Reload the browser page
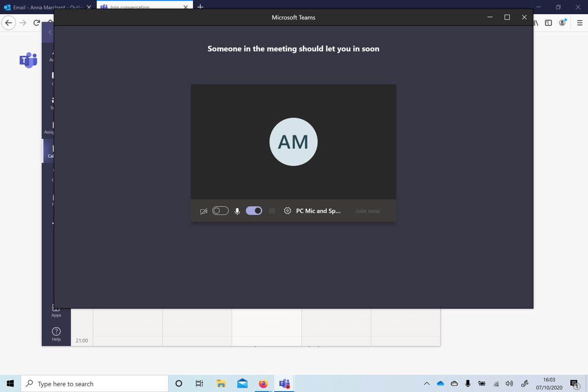Screen dimensions: 588x392 37,23
